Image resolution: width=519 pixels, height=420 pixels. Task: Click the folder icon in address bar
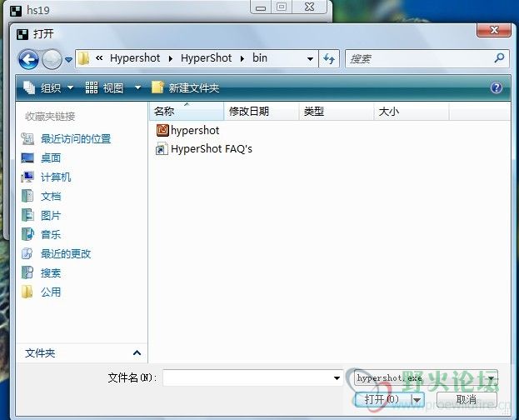click(x=84, y=58)
